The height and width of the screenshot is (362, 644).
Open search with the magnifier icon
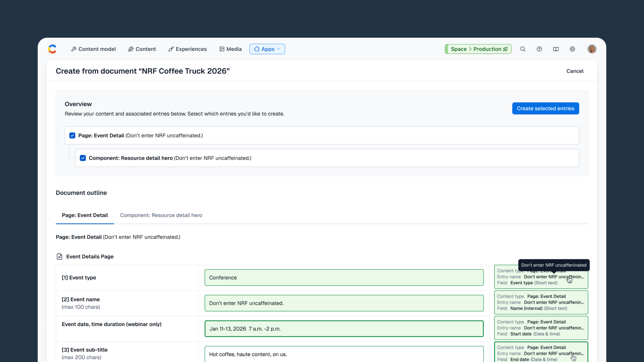tap(523, 49)
